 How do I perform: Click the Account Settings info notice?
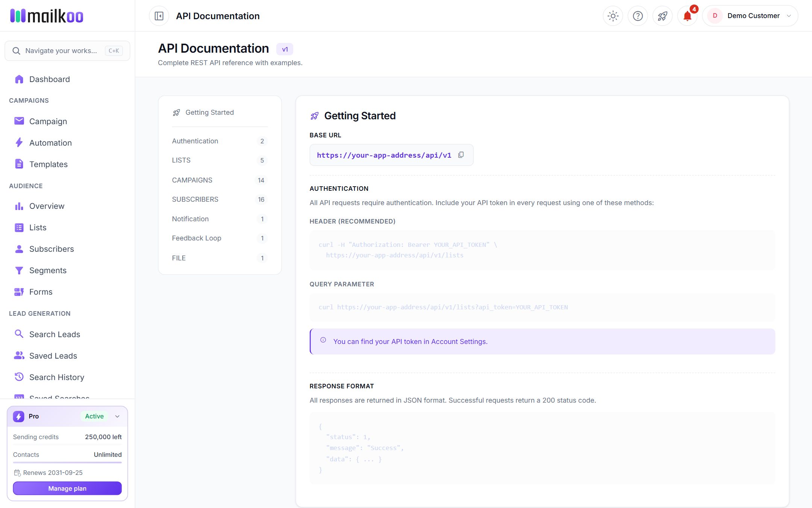click(x=542, y=341)
